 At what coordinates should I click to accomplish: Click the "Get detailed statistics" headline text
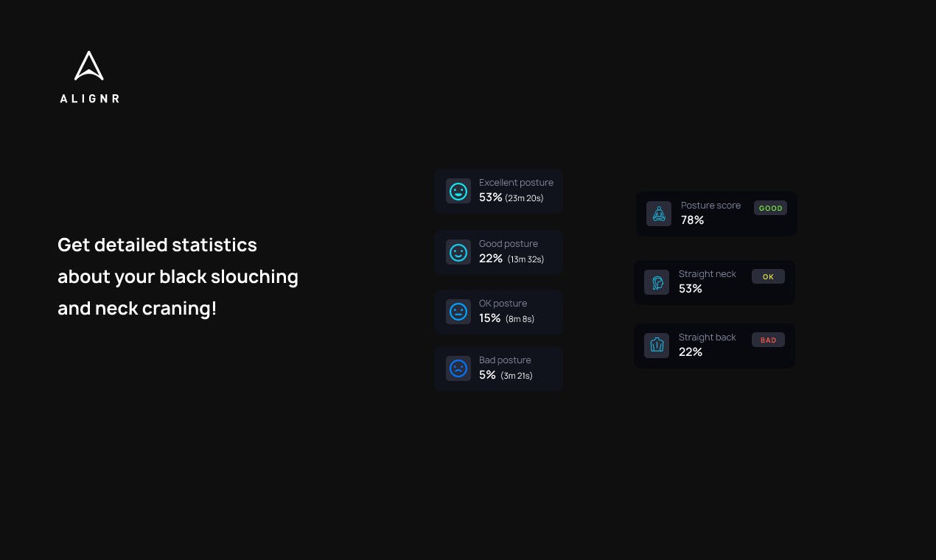pyautogui.click(x=157, y=245)
